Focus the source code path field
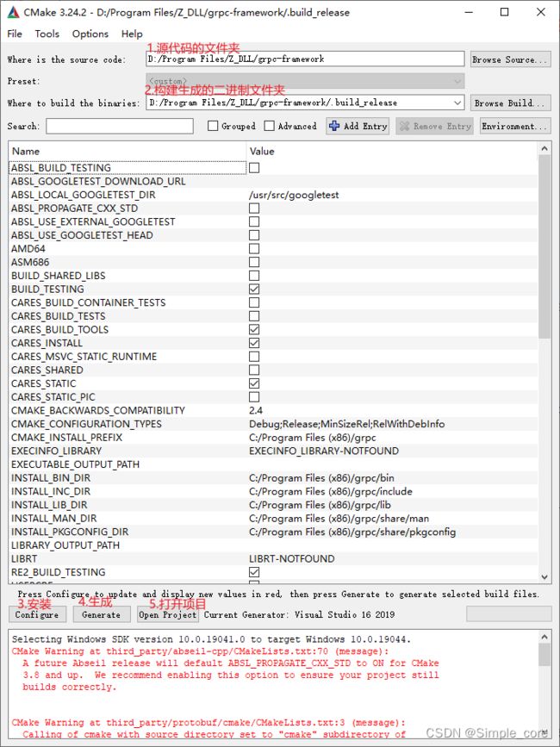 tap(305, 59)
